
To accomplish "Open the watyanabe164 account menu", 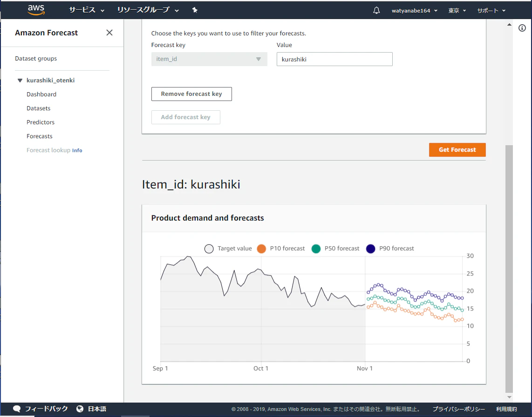I will [414, 11].
